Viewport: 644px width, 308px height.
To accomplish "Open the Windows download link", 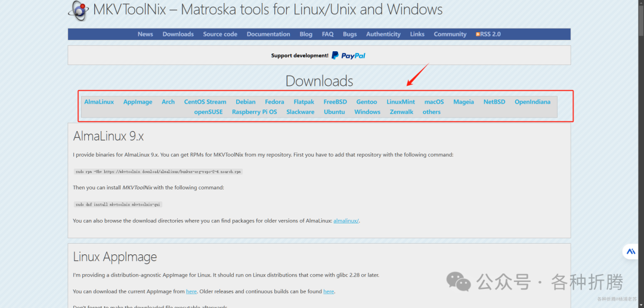I will pyautogui.click(x=367, y=111).
